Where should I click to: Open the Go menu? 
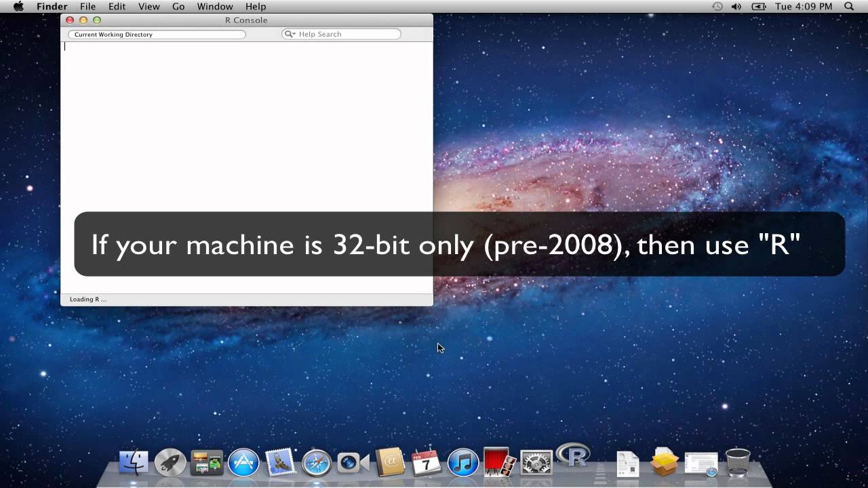click(x=178, y=6)
